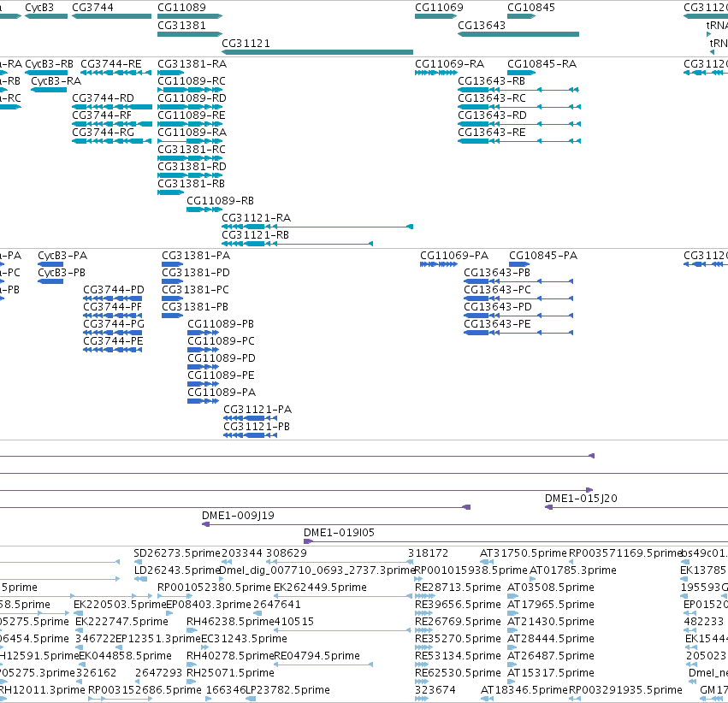The image size is (728, 703).
Task: Click EST RP001052380.5prime
Action: (x=214, y=588)
